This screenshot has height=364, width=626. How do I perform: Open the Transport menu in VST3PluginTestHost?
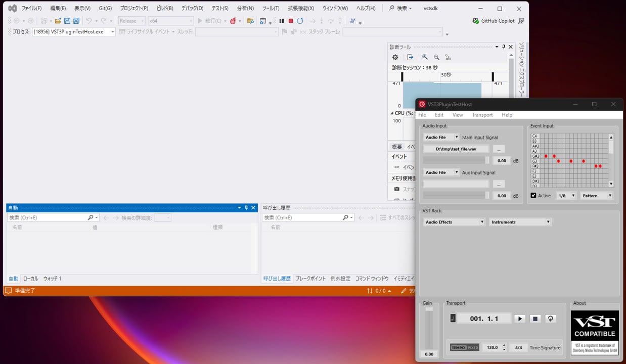pos(482,115)
